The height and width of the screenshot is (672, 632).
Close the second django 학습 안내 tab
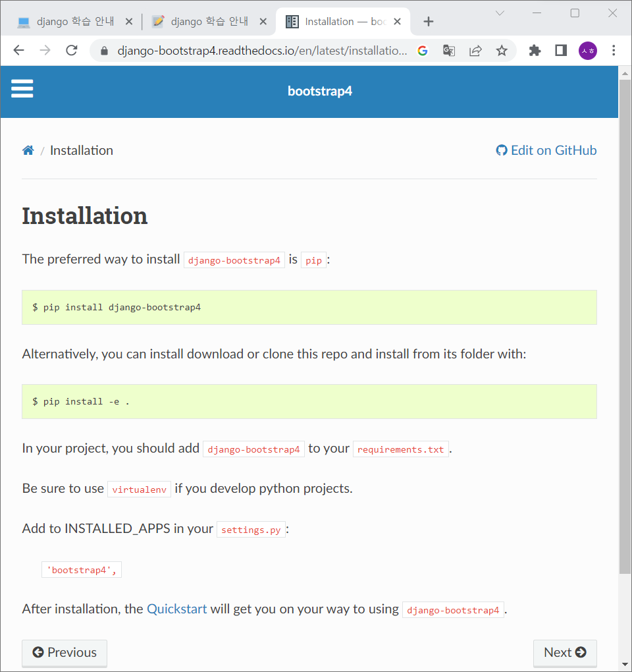tap(263, 22)
